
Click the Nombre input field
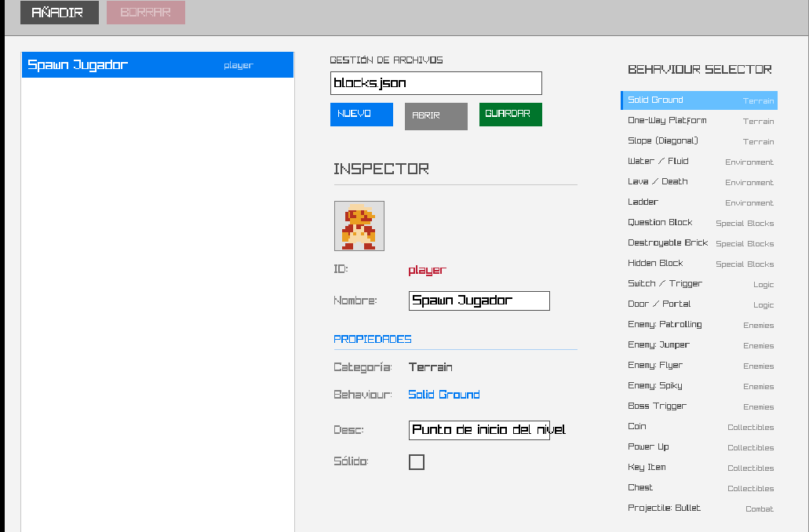click(479, 301)
